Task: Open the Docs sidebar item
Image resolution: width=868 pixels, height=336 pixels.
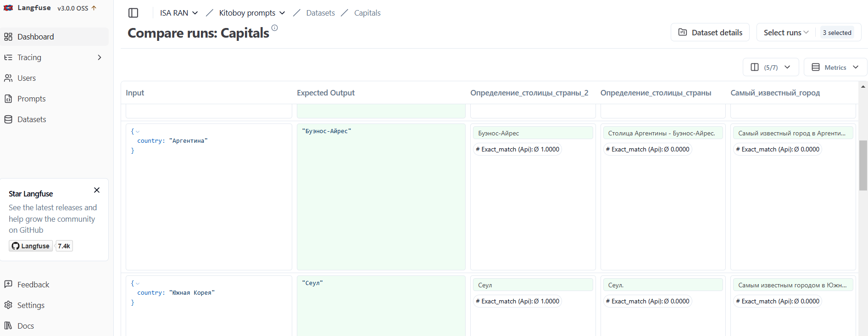Action: pos(25,326)
